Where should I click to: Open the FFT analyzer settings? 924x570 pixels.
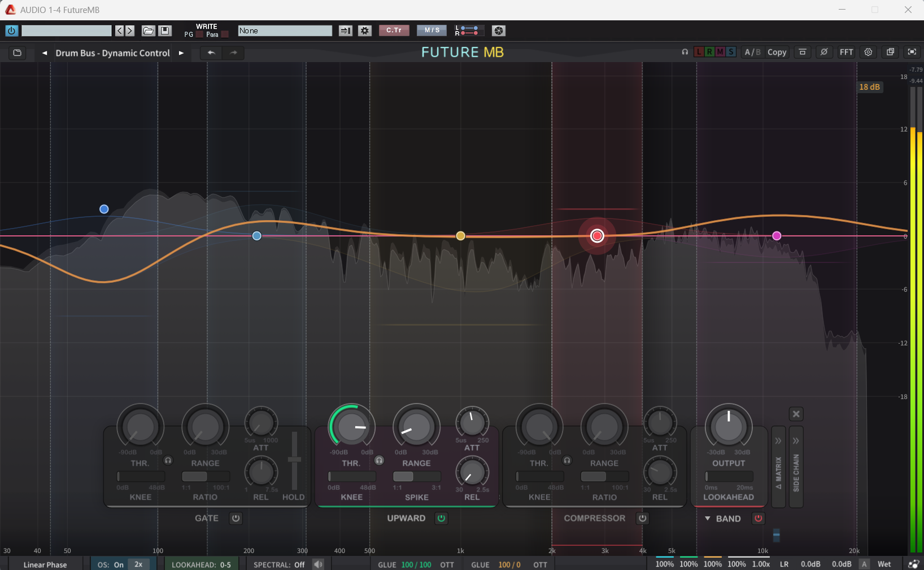[846, 52]
